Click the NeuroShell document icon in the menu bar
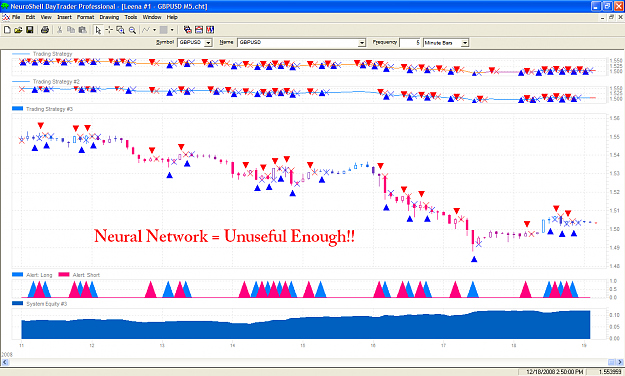 click(x=6, y=17)
